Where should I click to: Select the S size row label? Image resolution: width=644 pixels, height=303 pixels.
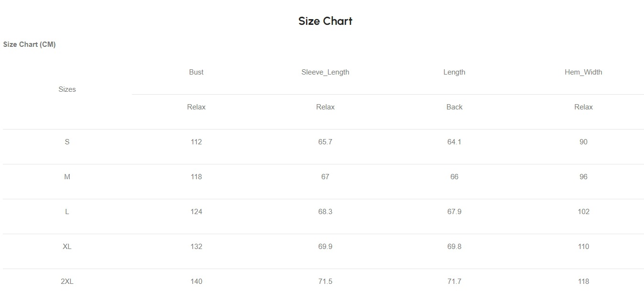pos(67,142)
